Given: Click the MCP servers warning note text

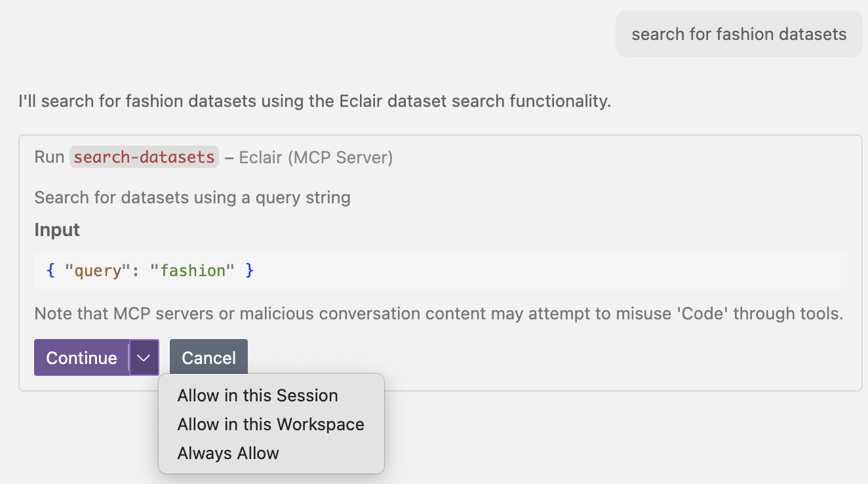Looking at the screenshot, I should (x=438, y=313).
